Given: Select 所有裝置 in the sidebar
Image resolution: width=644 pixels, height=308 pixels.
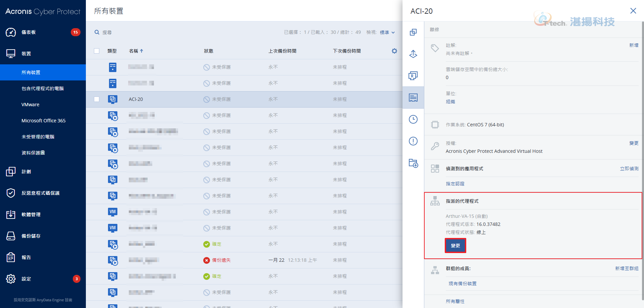Looking at the screenshot, I should 43,72.
